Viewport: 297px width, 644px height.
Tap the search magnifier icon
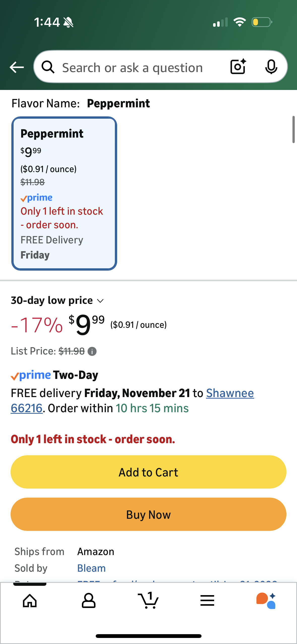48,67
